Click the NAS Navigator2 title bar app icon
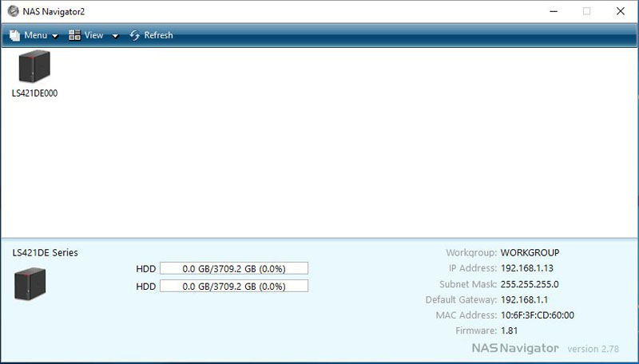The image size is (639, 364). pos(13,11)
